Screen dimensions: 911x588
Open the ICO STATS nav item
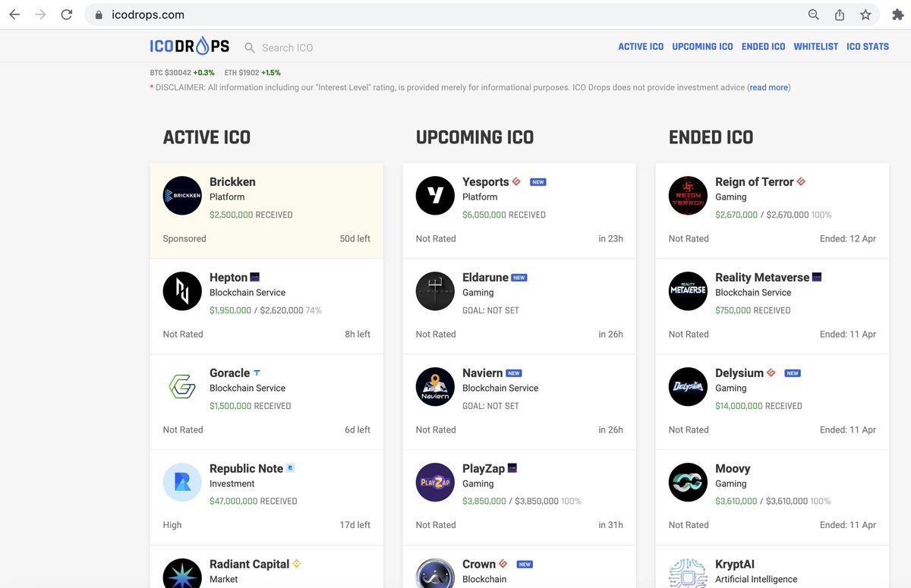point(868,47)
